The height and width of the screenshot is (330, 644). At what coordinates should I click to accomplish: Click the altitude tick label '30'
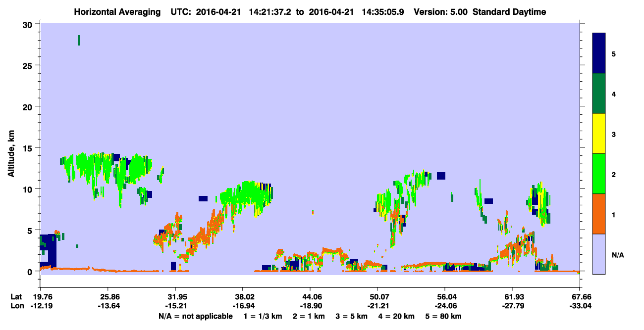(x=29, y=24)
